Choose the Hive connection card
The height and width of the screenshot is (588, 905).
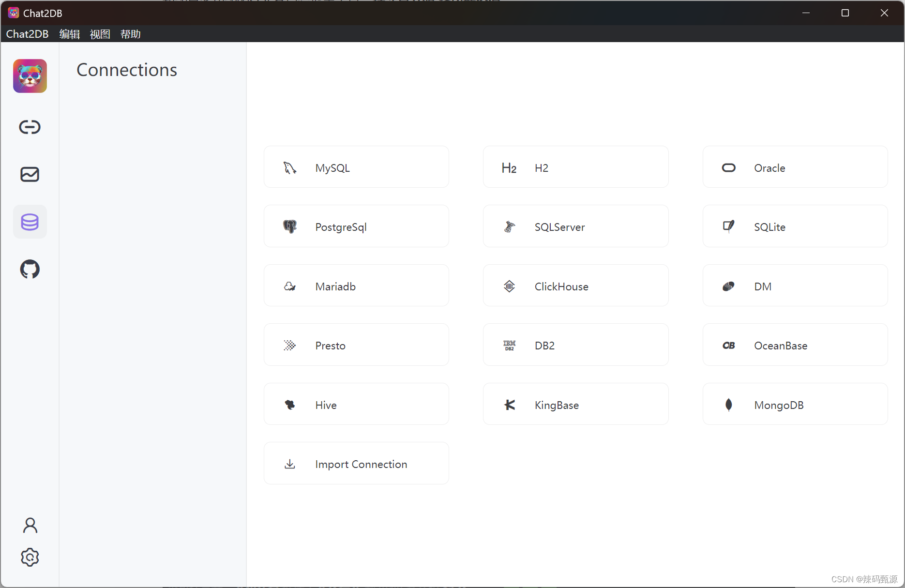[x=356, y=404]
